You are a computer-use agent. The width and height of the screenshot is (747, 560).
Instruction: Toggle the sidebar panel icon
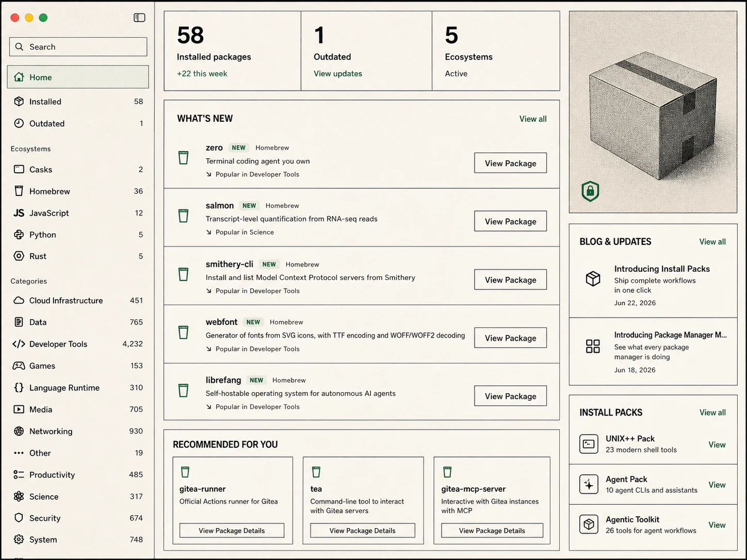139,18
